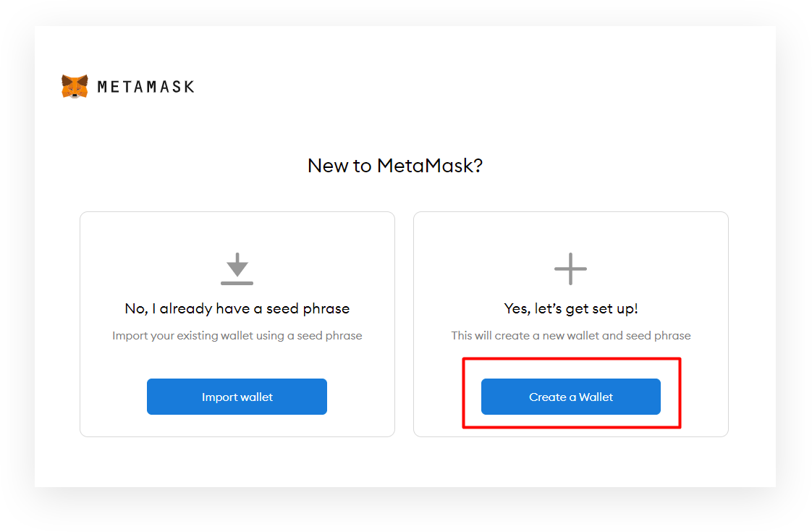The height and width of the screenshot is (532, 812).
Task: Click the import wallet description text
Action: pos(237,335)
